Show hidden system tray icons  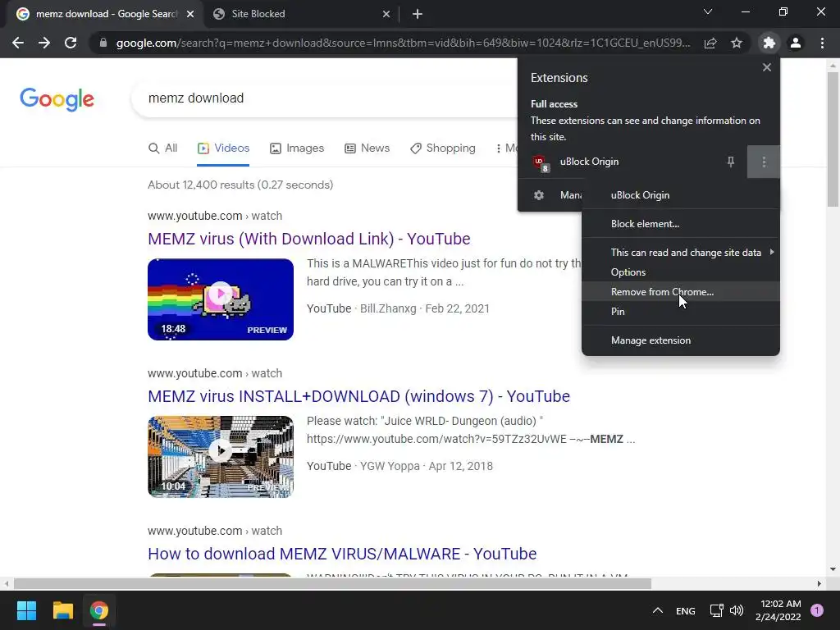658,610
